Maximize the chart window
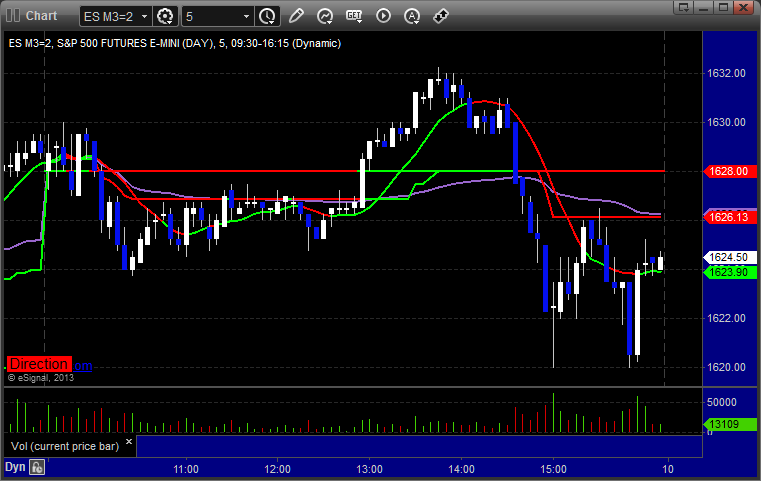This screenshot has height=481, width=761. (x=723, y=7)
